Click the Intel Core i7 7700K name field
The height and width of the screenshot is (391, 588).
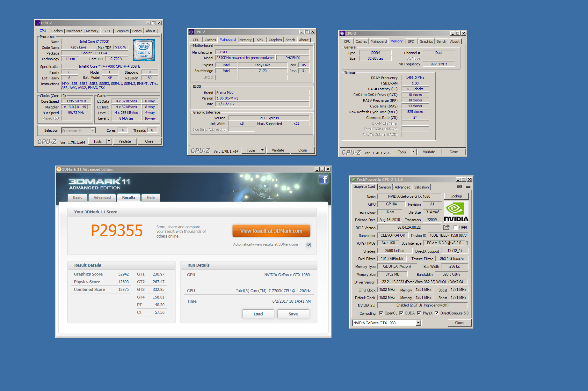[x=94, y=41]
